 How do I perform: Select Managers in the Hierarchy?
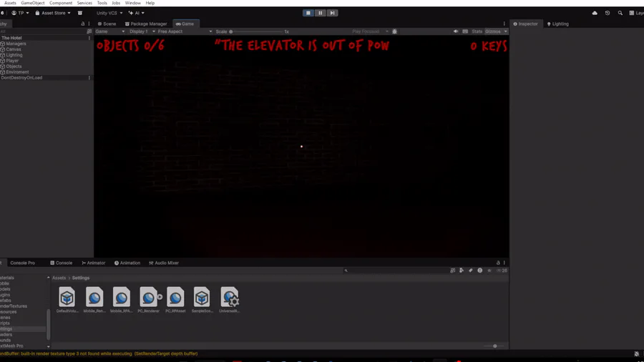[16, 44]
